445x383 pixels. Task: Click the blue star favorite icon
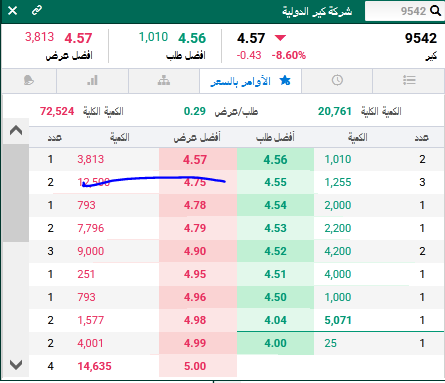coord(285,80)
